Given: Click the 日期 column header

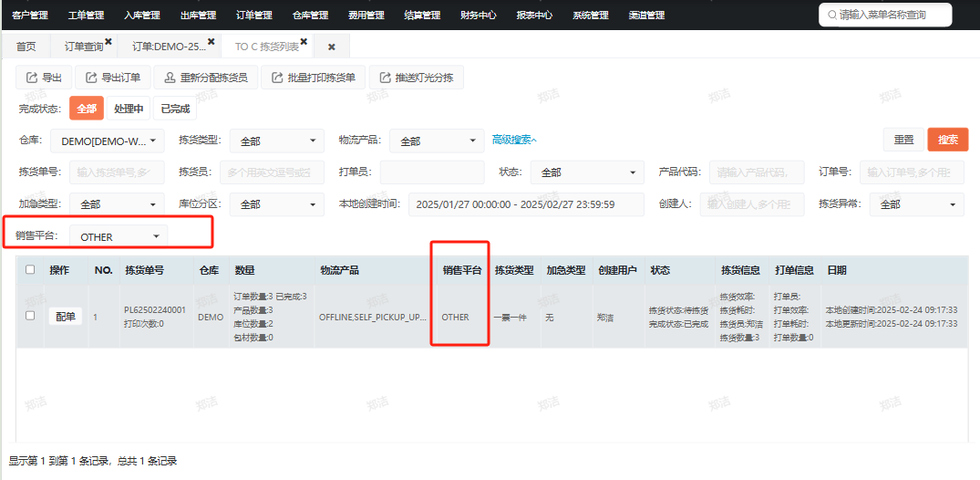Looking at the screenshot, I should click(x=837, y=270).
